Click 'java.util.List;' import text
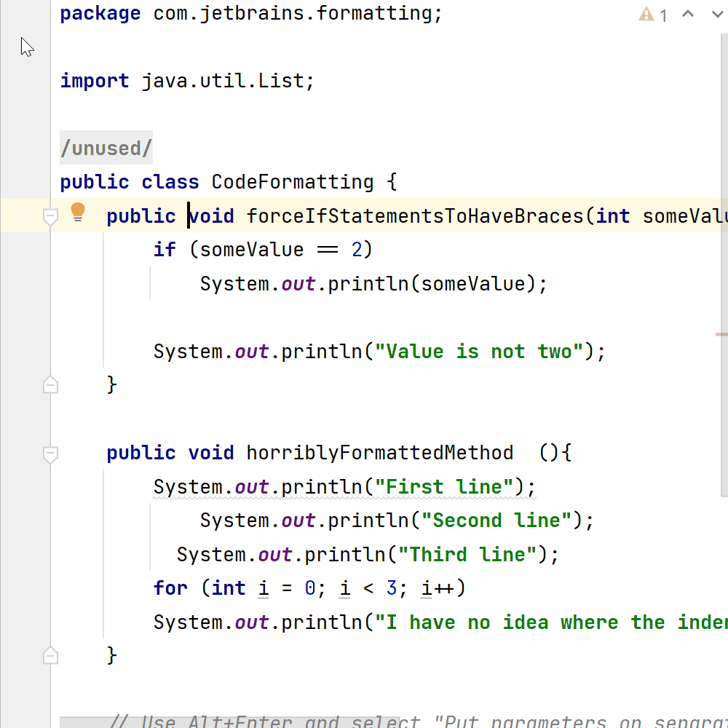 228,81
